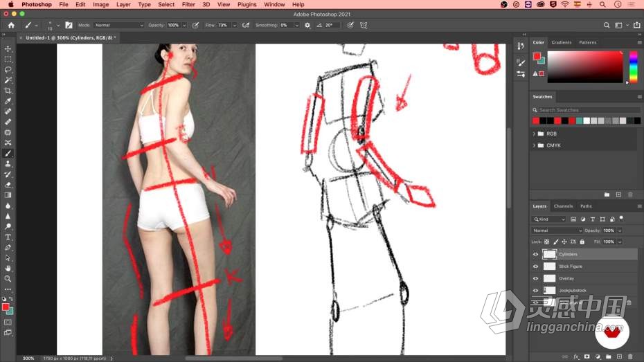This screenshot has height=362, width=644.
Task: Open the Plugins menu
Action: [x=247, y=5]
